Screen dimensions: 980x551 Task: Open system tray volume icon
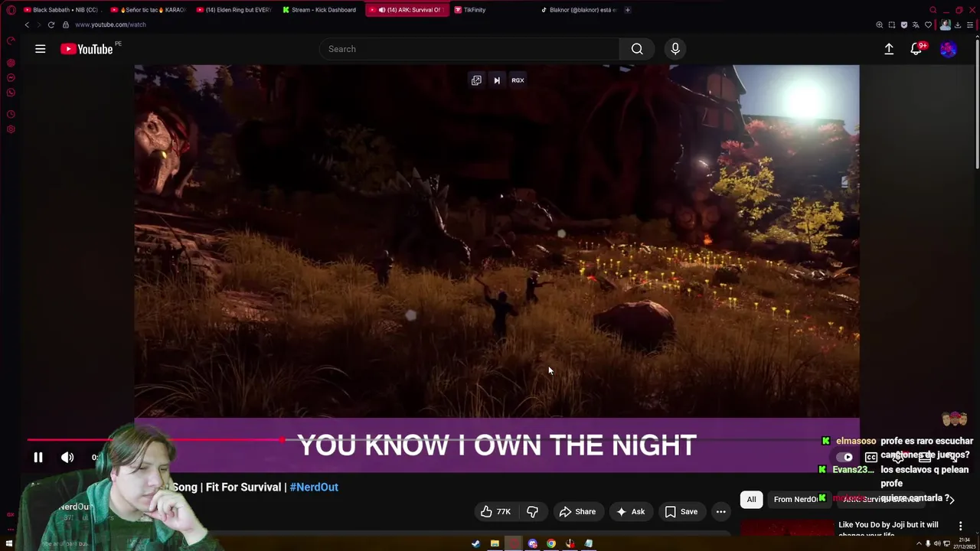click(x=937, y=544)
